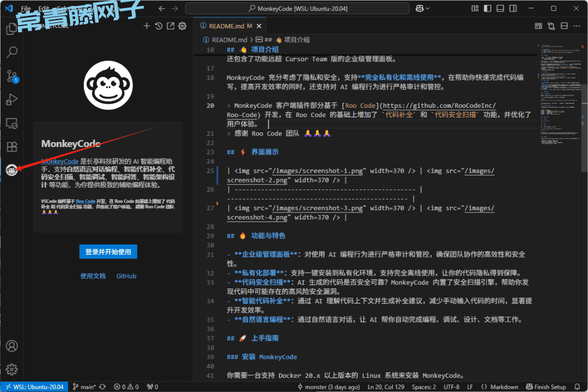Click README.md in the breadcrumb
The height and width of the screenshot is (392, 588).
pos(229,40)
